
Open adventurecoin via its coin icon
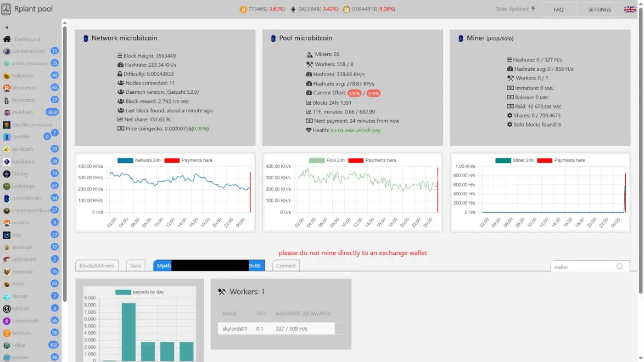pyautogui.click(x=7, y=52)
